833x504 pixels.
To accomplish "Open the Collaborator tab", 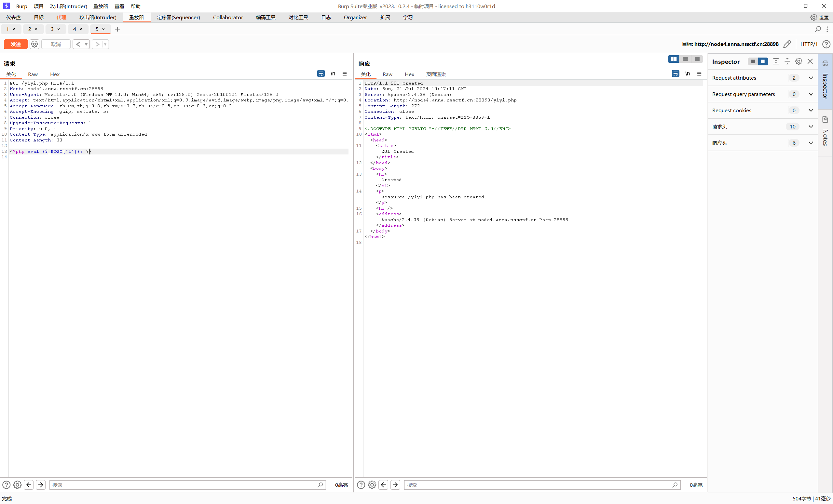I will [227, 17].
